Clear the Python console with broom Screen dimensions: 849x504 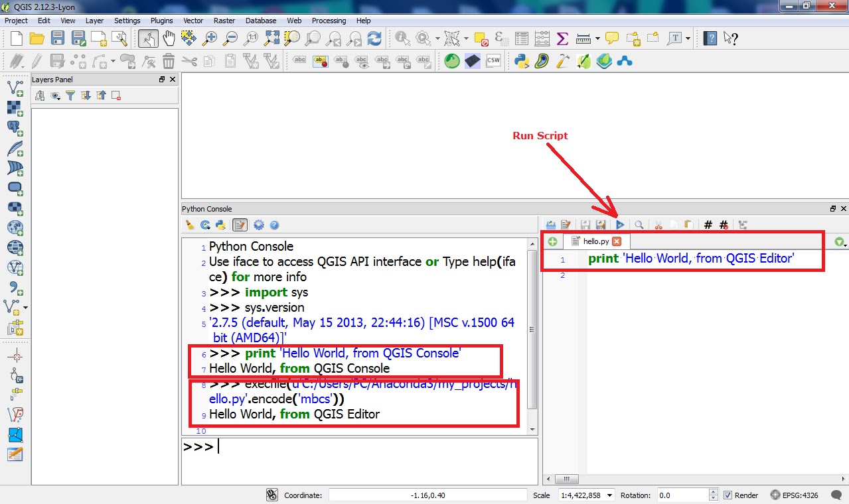[190, 225]
